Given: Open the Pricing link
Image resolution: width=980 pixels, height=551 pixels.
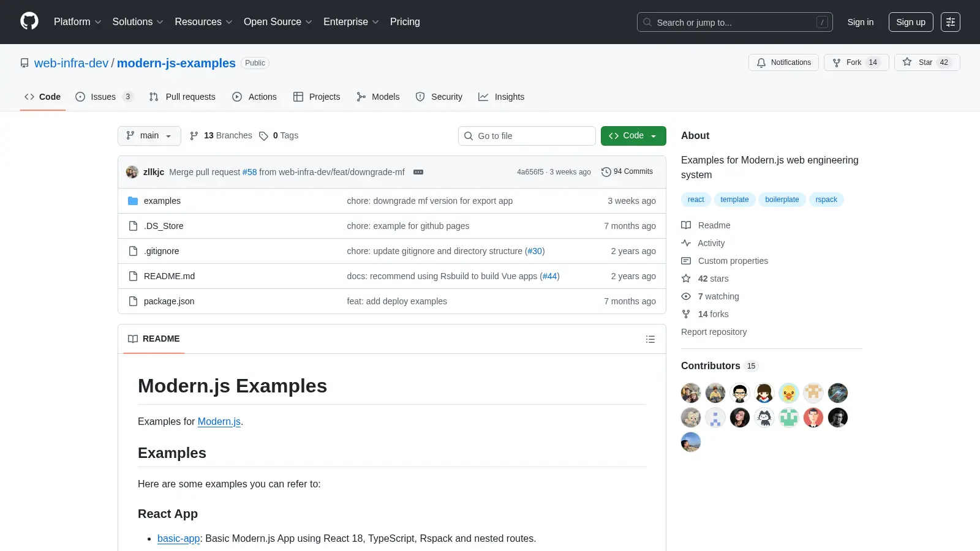Looking at the screenshot, I should (x=405, y=22).
